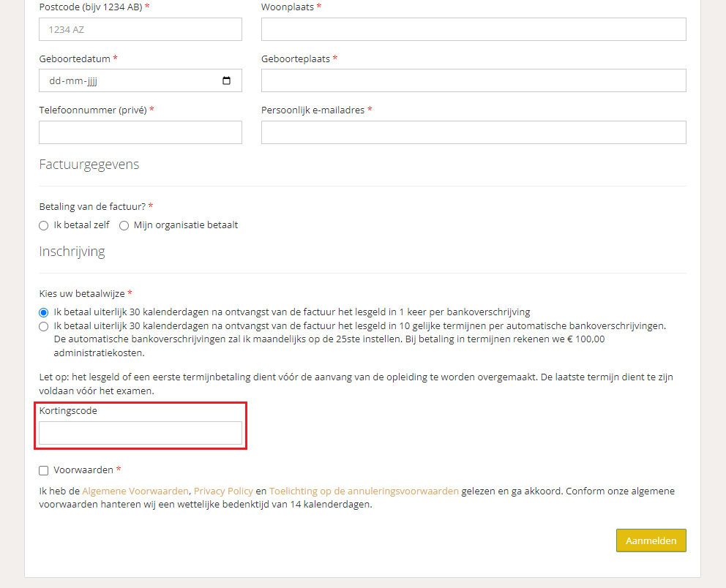Open Toelichting op de annuleringsvoorwaarden
Image resolution: width=726 pixels, height=588 pixels.
tap(363, 491)
